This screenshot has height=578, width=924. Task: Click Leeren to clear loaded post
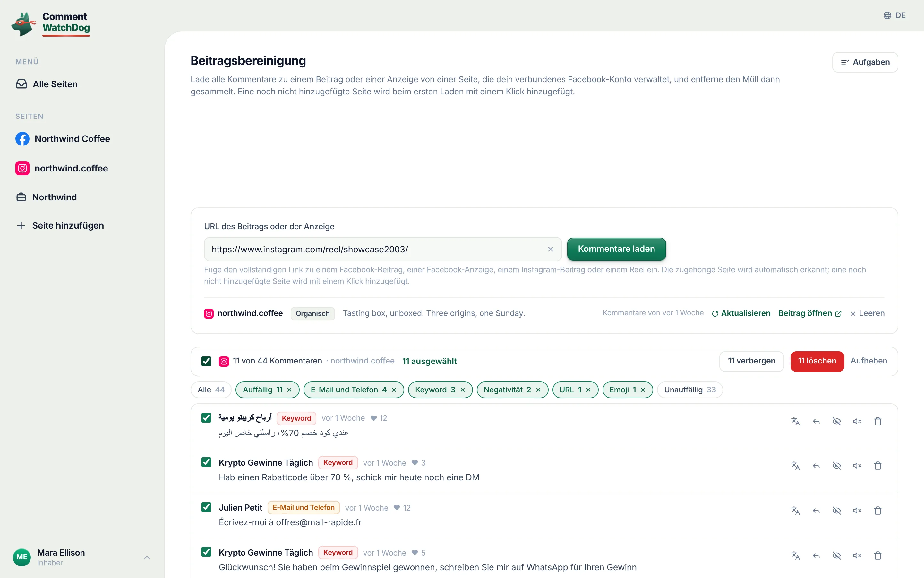tap(868, 313)
